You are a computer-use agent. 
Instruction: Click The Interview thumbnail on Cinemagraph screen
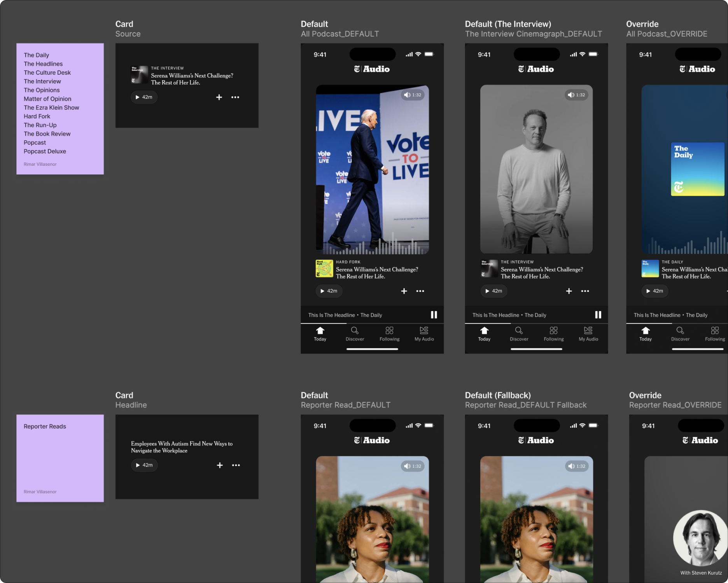coord(489,269)
